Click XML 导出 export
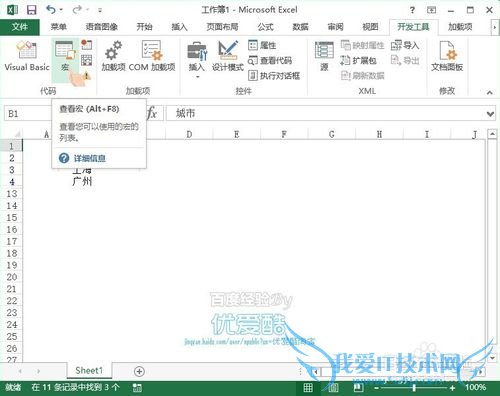This screenshot has height=396, width=500. (x=405, y=60)
